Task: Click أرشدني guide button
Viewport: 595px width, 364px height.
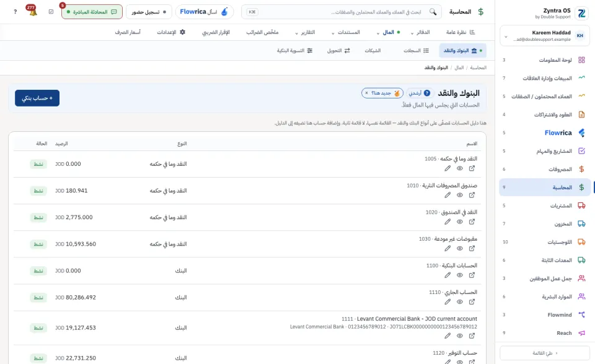Action: coord(420,93)
